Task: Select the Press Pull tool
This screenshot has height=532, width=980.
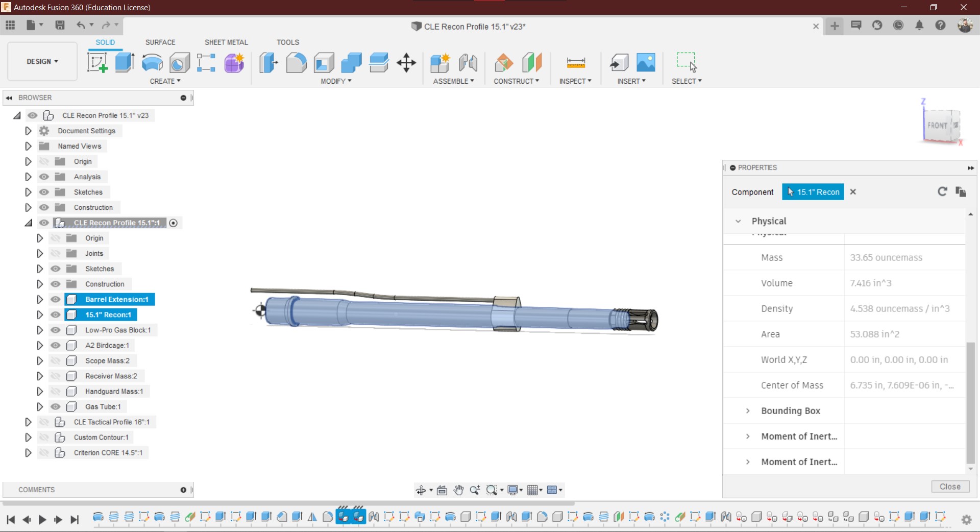Action: [268, 63]
